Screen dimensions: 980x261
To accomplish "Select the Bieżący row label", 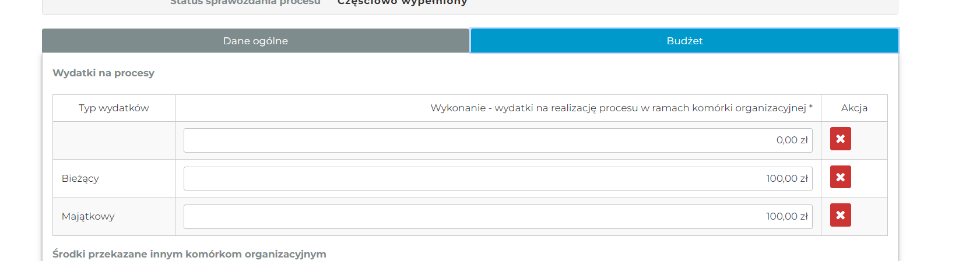I will tap(80, 179).
